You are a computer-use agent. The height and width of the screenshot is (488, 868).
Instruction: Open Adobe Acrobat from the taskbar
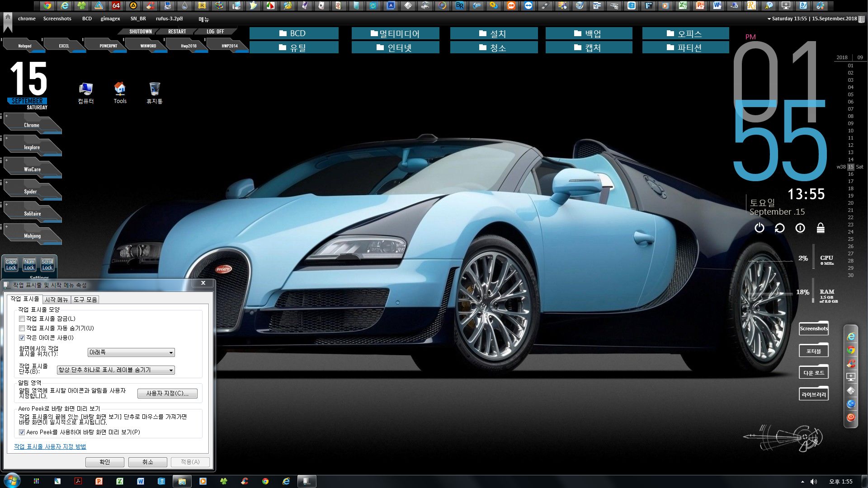tap(78, 481)
